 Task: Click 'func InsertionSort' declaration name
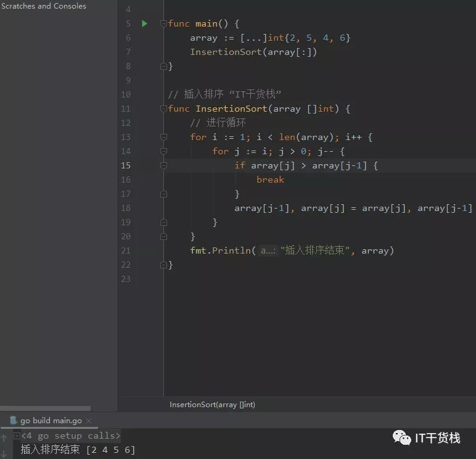[x=231, y=109]
